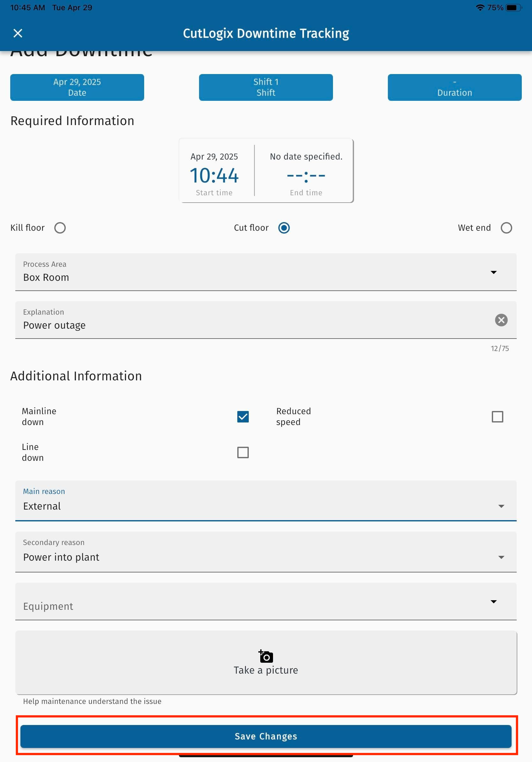Tap the battery indicator in status bar

pyautogui.click(x=513, y=8)
